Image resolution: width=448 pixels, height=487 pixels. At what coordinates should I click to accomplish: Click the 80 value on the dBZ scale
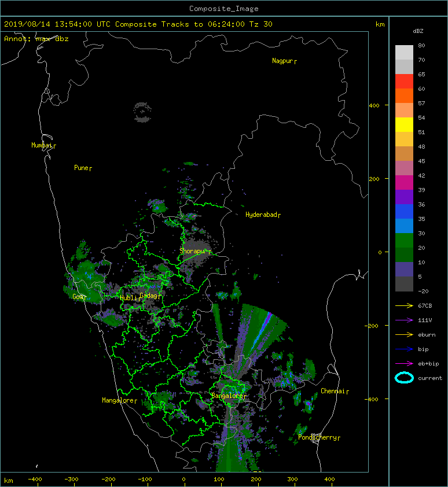(x=421, y=45)
